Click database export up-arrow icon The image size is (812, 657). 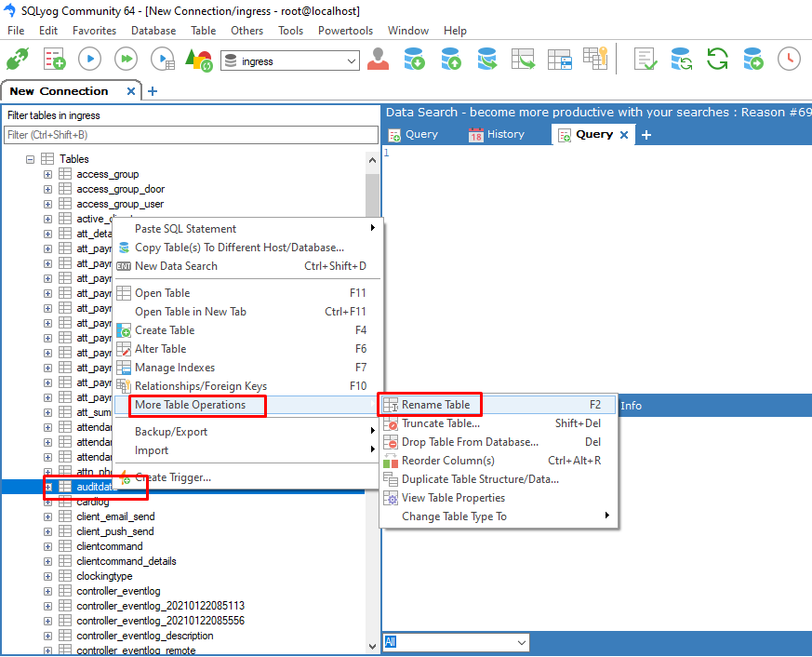450,59
